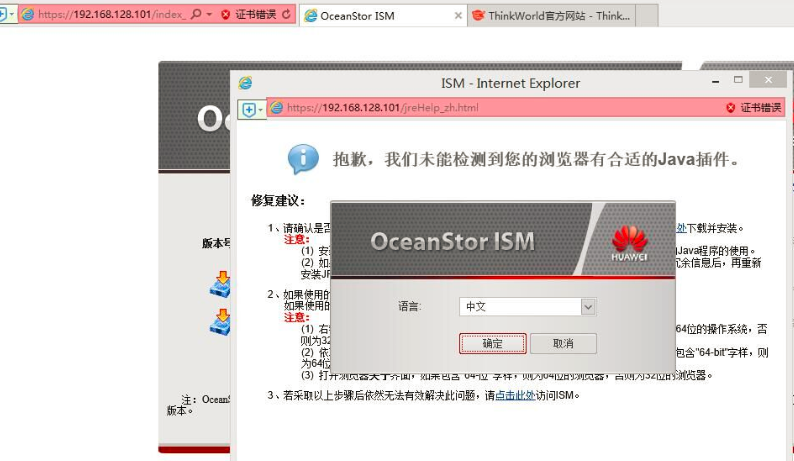Confirm language with the 确定 button

click(x=492, y=343)
